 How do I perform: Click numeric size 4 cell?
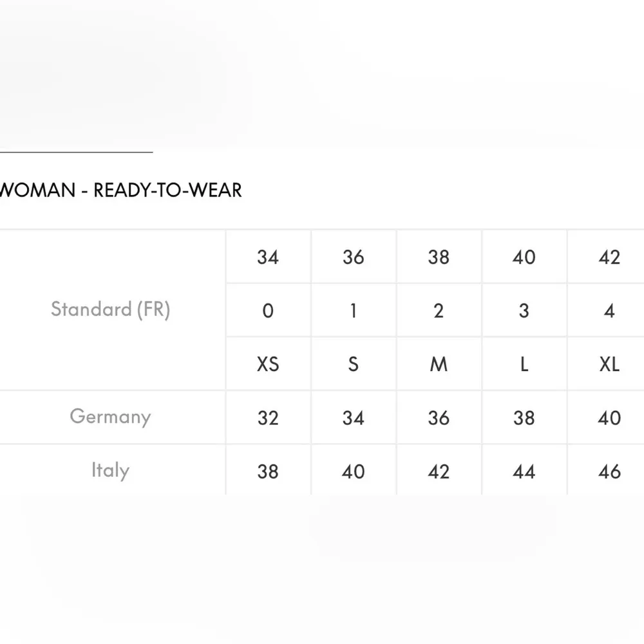(609, 311)
